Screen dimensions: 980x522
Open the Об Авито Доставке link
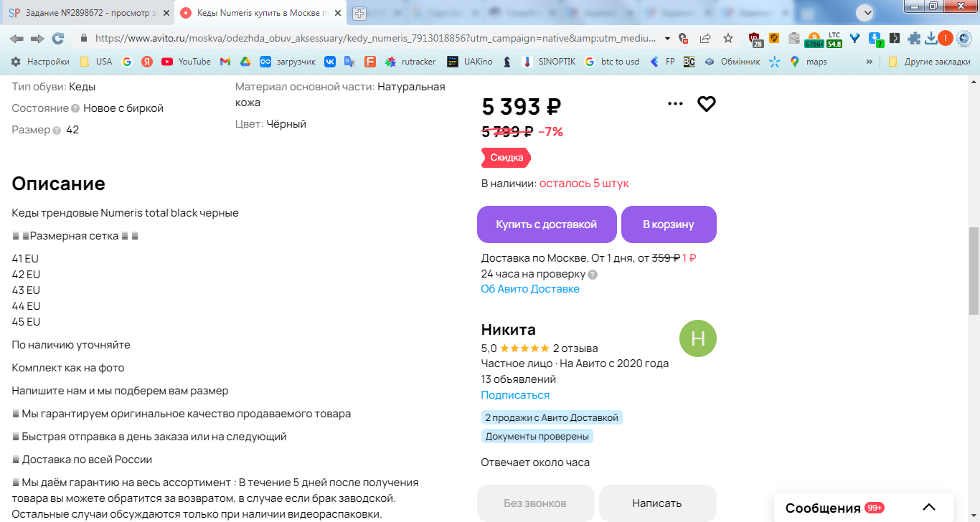530,289
